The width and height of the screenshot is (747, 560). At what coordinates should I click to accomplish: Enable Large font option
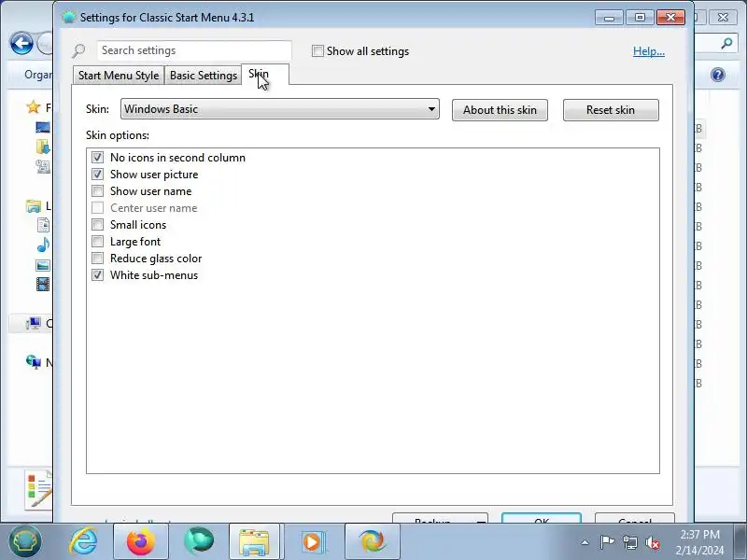(x=98, y=242)
